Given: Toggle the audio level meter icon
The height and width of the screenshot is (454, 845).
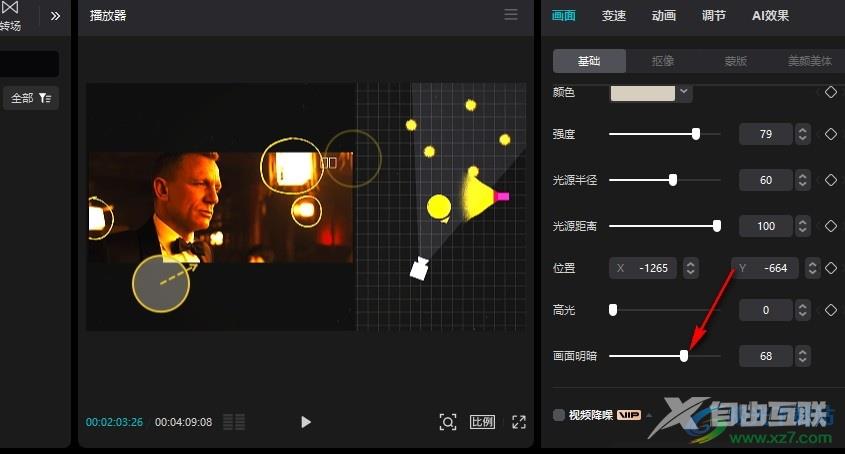Looking at the screenshot, I should (234, 422).
